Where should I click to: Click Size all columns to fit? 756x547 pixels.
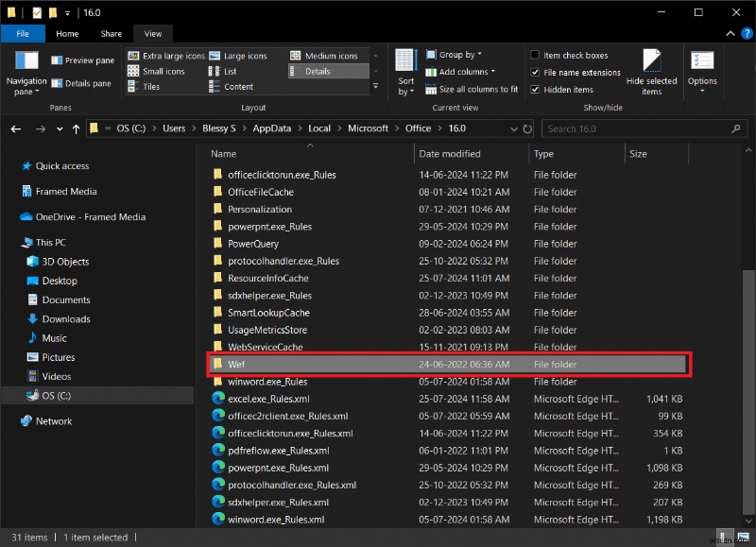coord(472,89)
